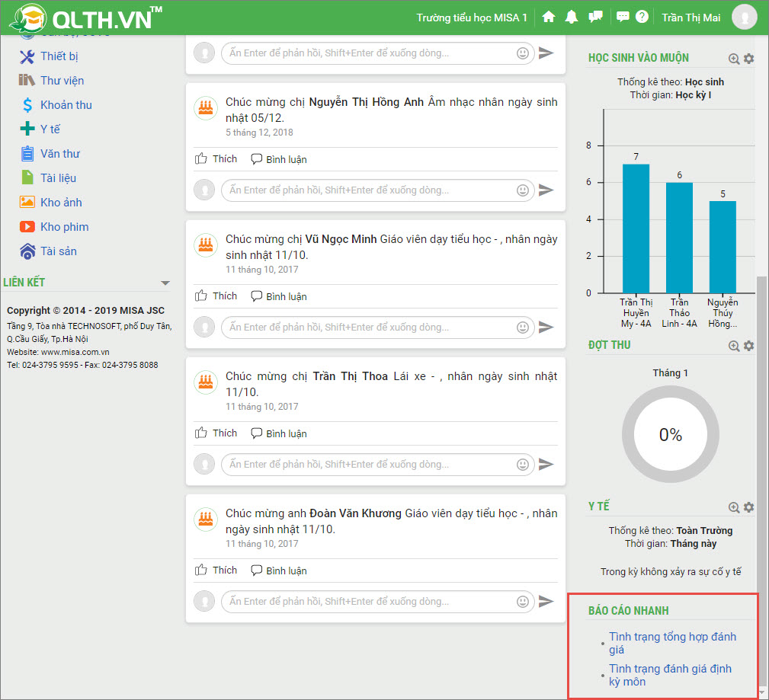Open Khoản thu dollar icon

(x=27, y=105)
